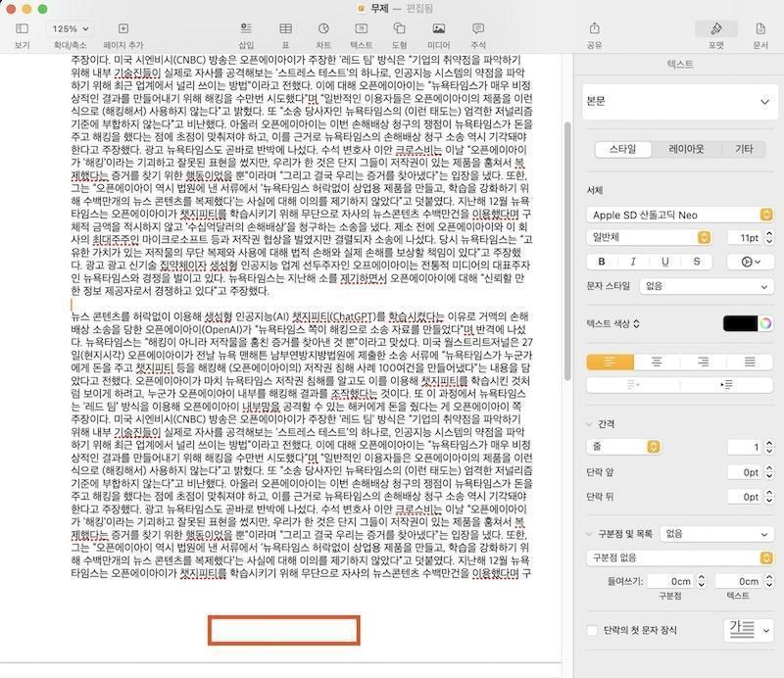Open the Apple SD 산돌고딕 Neo font dropdown
The height and width of the screenshot is (678, 784).
point(679,215)
